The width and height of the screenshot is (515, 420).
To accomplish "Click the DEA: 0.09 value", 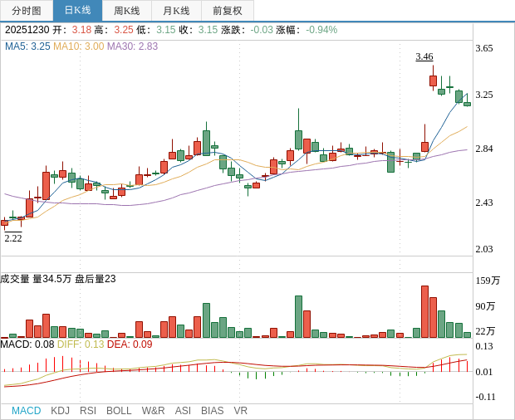I will 130,344.
